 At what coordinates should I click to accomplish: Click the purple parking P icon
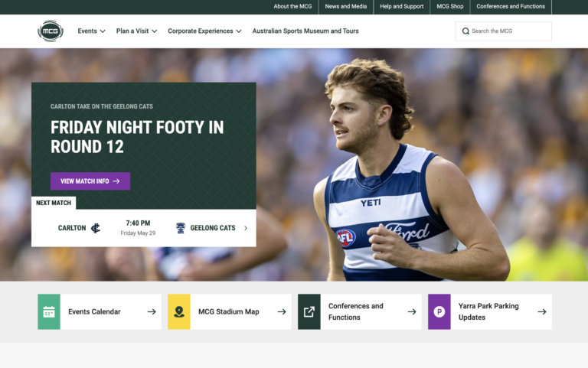[439, 312]
